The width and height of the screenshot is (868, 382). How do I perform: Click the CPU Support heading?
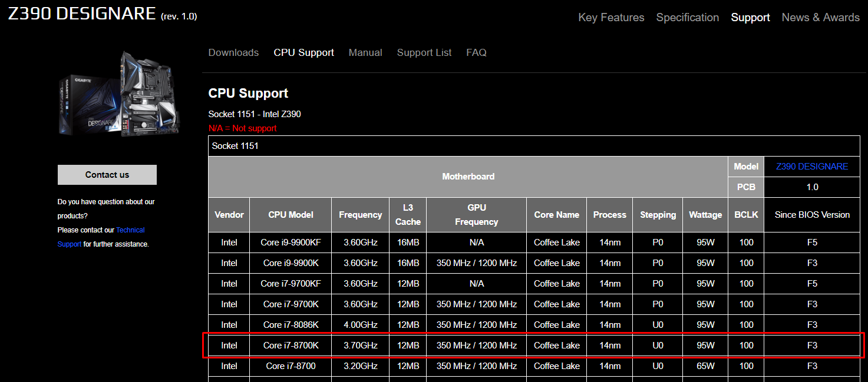point(248,94)
